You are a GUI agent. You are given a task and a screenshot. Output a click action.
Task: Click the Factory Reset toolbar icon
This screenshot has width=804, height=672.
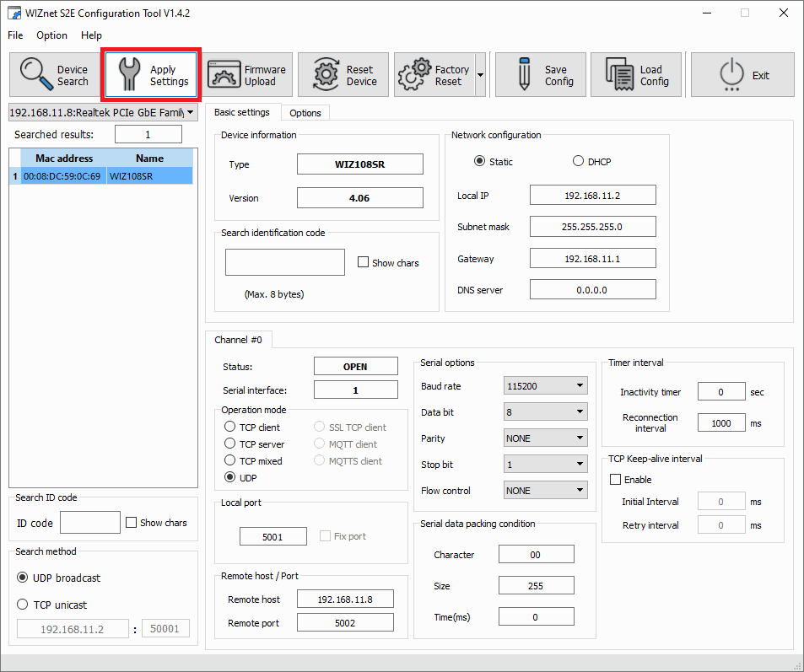[x=413, y=75]
